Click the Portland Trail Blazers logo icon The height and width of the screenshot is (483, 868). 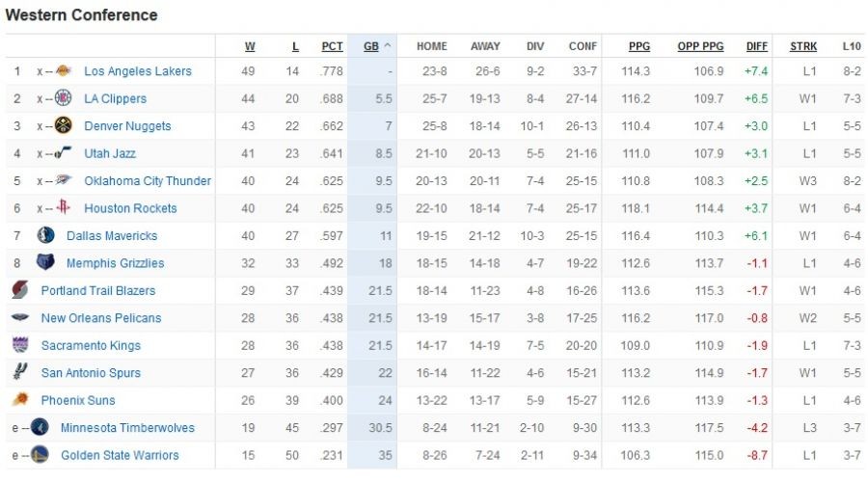20,290
